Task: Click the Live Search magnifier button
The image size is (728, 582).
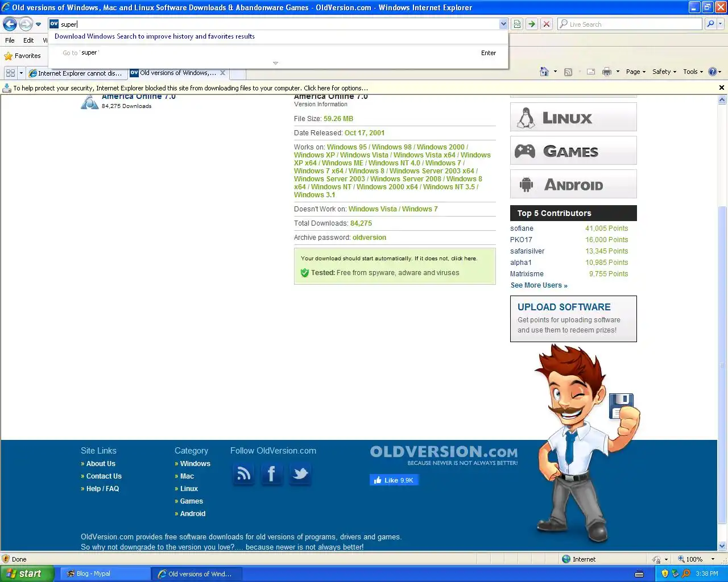Action: point(710,24)
